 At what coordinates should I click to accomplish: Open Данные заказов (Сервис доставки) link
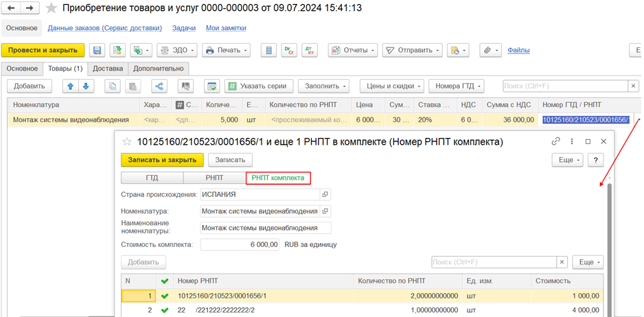pyautogui.click(x=105, y=28)
